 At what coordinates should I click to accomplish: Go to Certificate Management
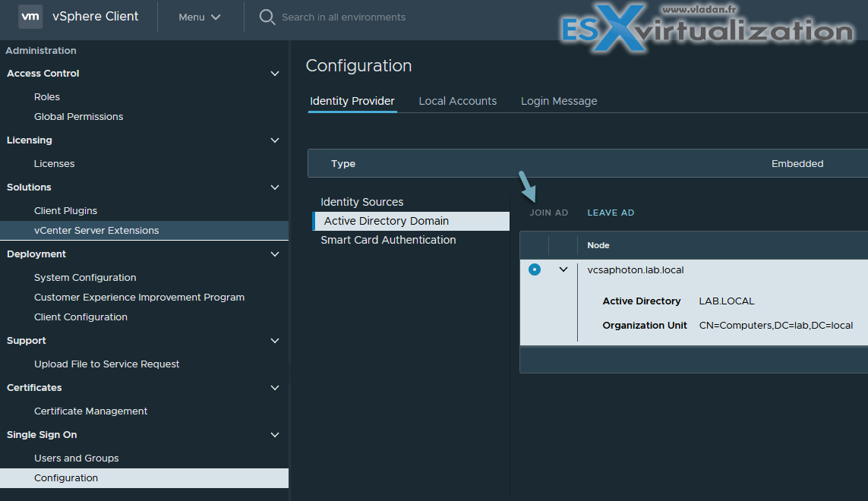[x=91, y=411]
